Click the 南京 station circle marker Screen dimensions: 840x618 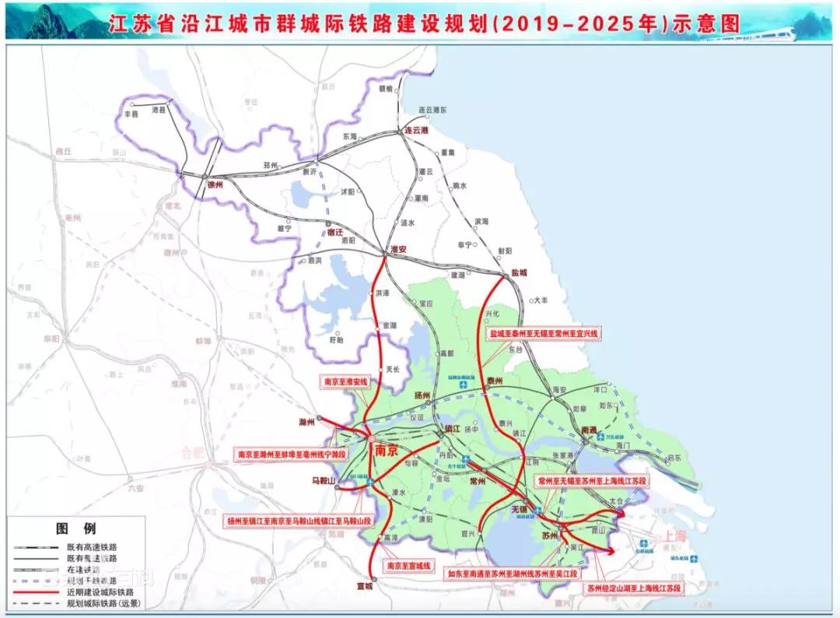point(372,439)
